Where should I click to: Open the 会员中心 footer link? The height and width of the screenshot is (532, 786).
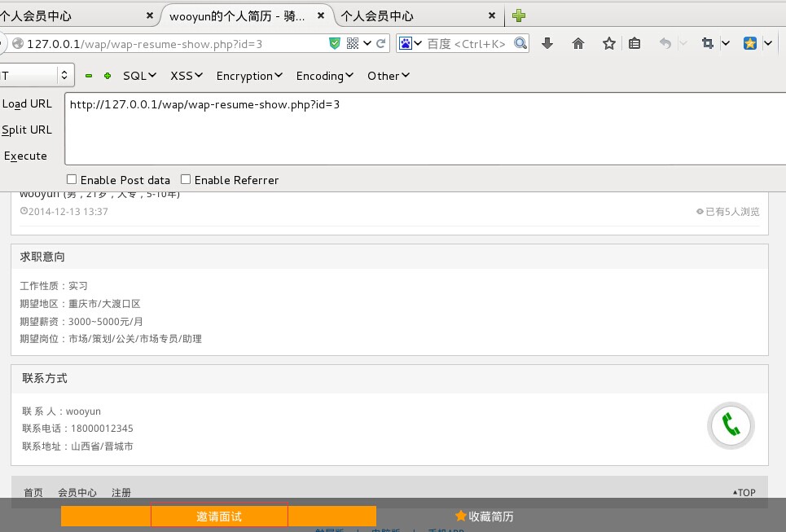click(77, 492)
